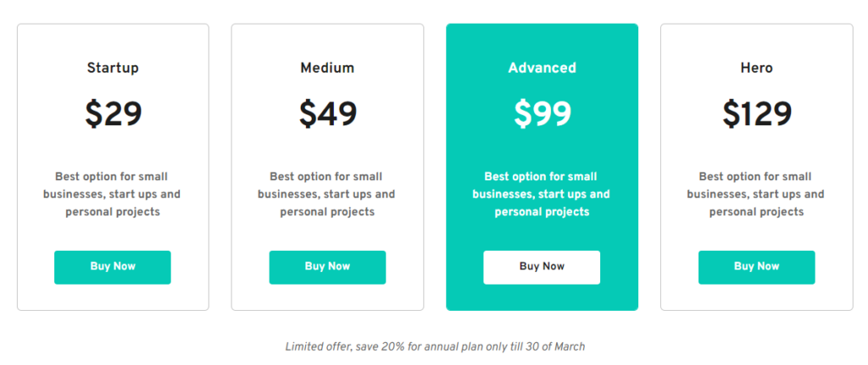Select the highlighted teal Advanced card
Viewport: 868px width, 365px height.
pos(542,167)
